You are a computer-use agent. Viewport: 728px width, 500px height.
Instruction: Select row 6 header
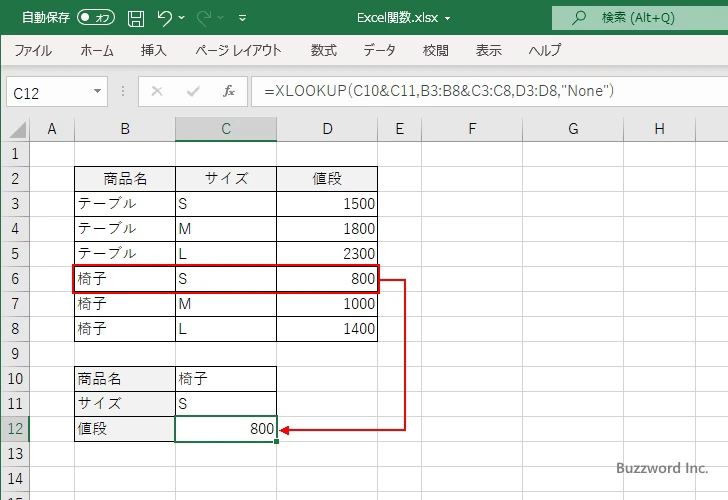[15, 279]
